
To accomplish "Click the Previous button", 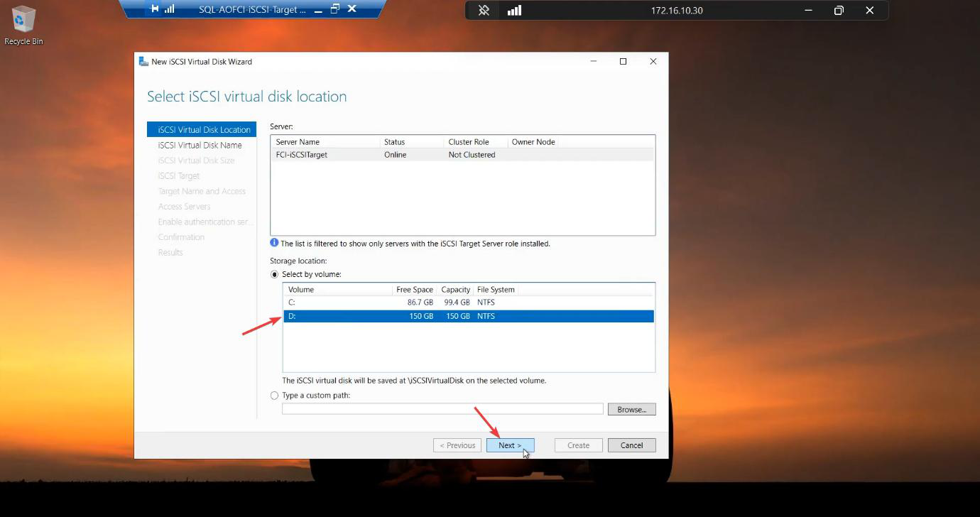I will 457,445.
